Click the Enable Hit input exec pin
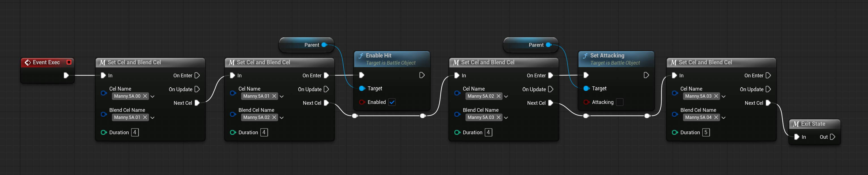Viewport: 868px width, 175px height. pyautogui.click(x=361, y=75)
